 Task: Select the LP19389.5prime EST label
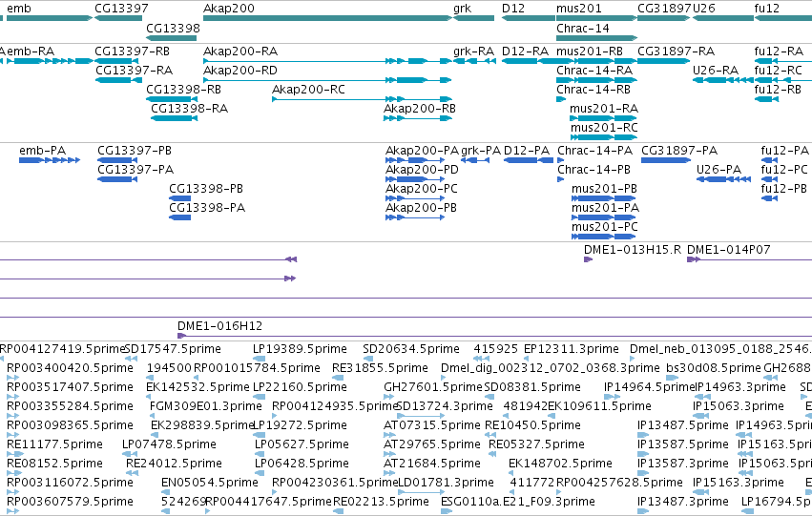(300, 349)
